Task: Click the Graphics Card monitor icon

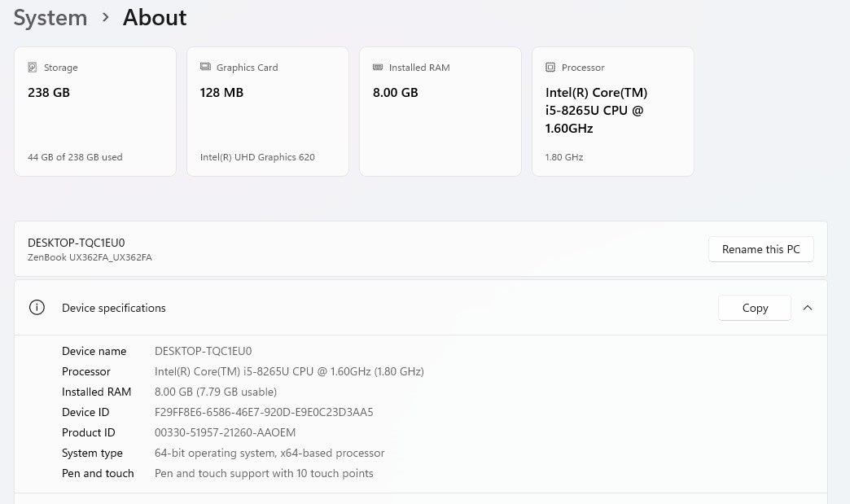Action: click(205, 68)
